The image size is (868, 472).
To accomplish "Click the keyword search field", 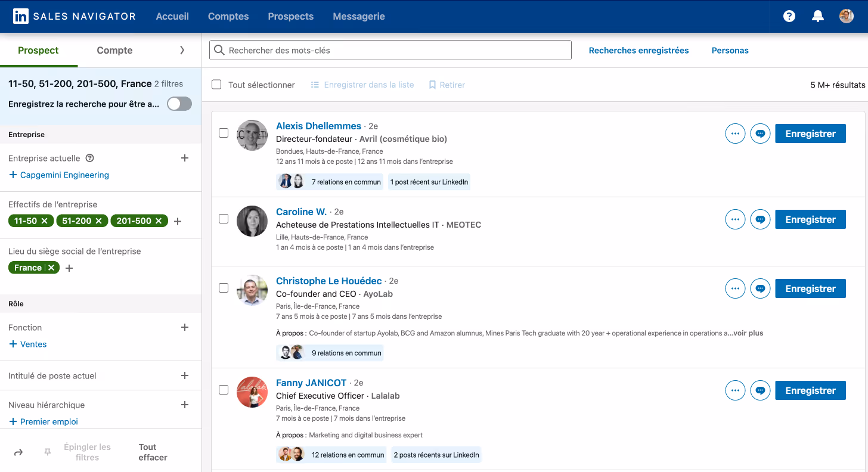I will click(x=390, y=50).
